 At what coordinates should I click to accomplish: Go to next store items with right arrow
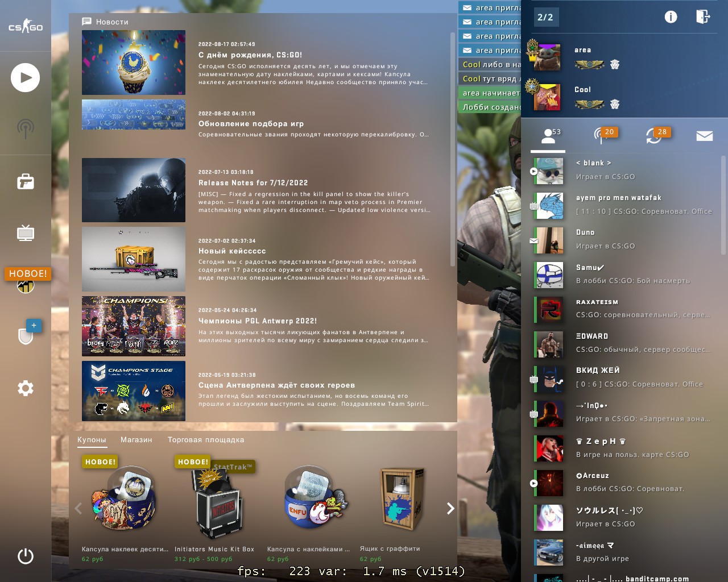pos(450,509)
